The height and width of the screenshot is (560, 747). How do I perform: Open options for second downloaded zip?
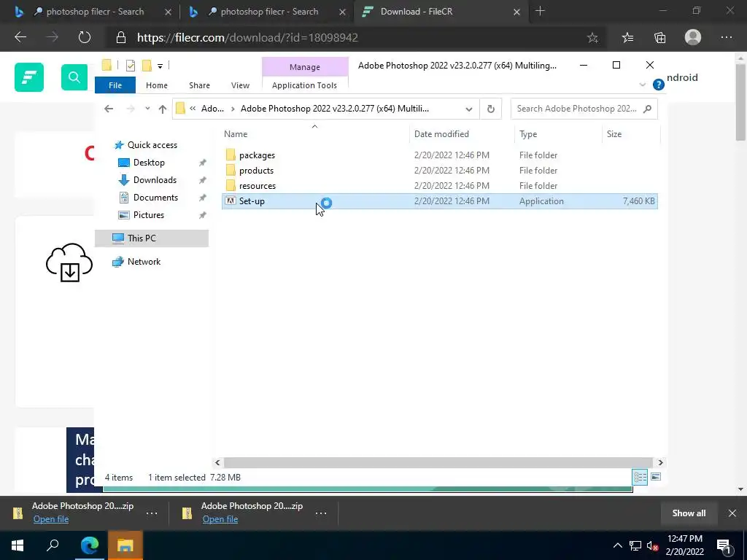(x=321, y=513)
